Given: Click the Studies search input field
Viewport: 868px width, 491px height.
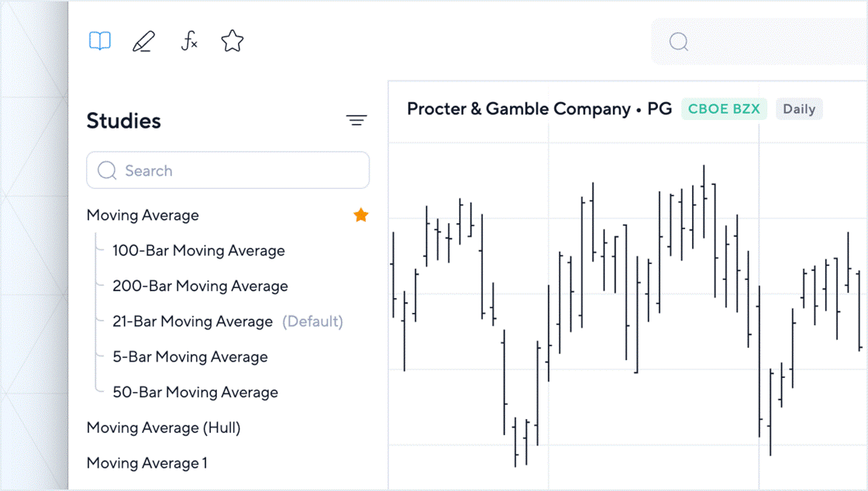Looking at the screenshot, I should [x=228, y=170].
